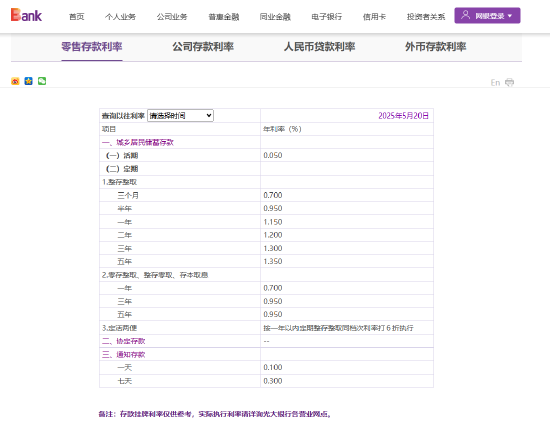The width and height of the screenshot is (550, 437).
Task: Click the （二）定期 row label
Action: [x=122, y=169]
